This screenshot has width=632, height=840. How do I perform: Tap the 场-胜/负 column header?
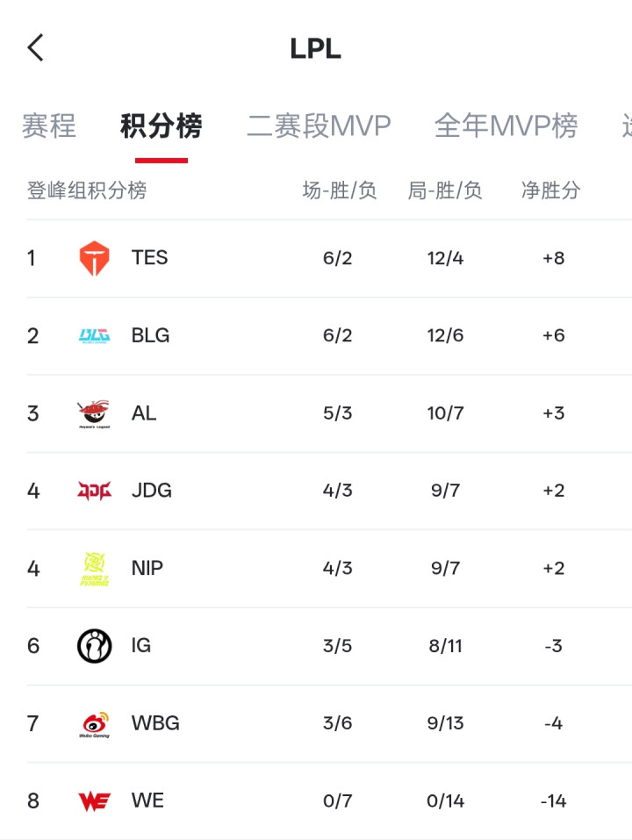point(340,190)
